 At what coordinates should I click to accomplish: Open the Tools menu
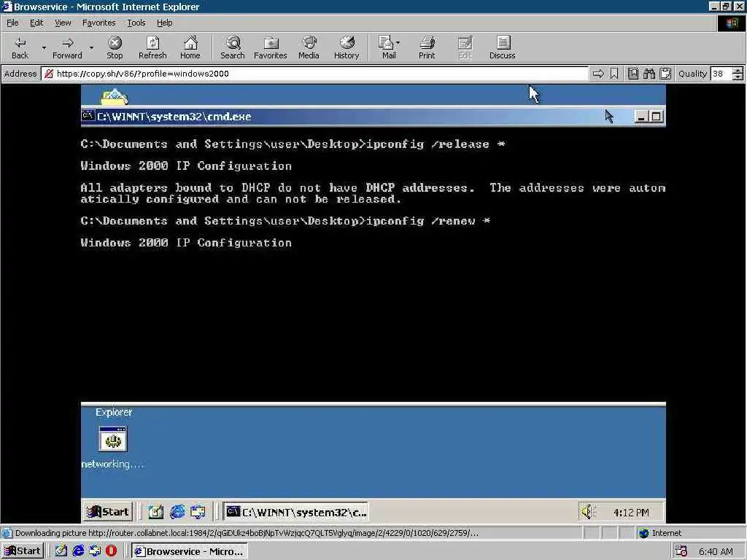(x=136, y=23)
